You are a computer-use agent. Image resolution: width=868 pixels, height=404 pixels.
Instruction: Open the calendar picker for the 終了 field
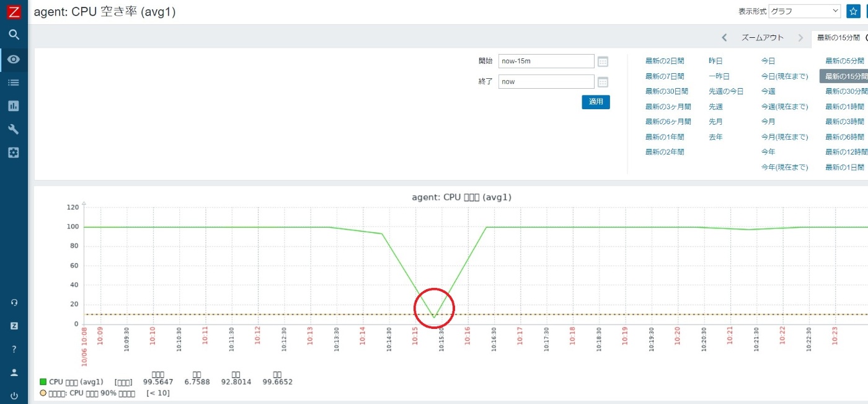(601, 81)
